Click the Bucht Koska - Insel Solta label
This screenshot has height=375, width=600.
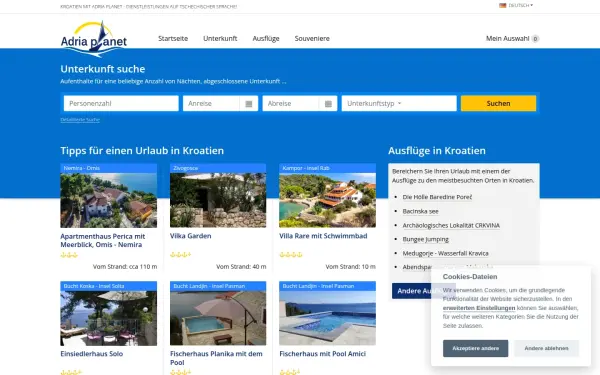click(x=94, y=286)
